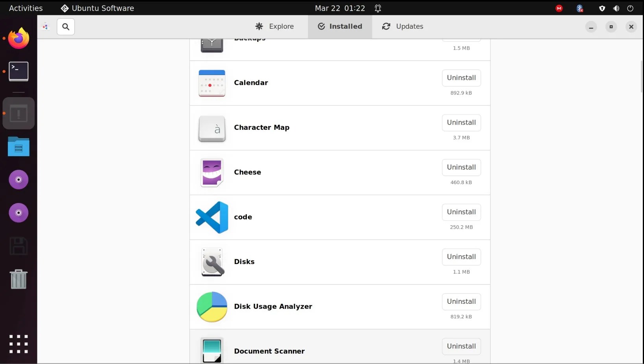Viewport: 644px width, 364px height.
Task: Select the Character Map app name
Action: pos(261,127)
